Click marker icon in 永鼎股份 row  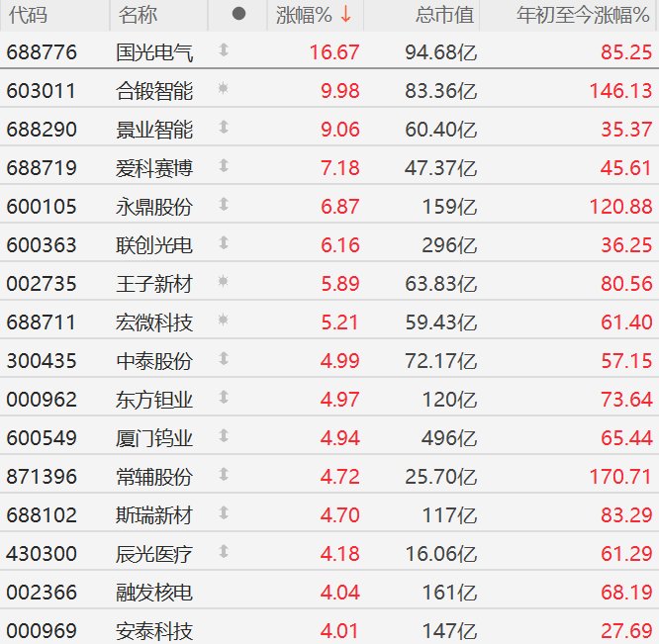pos(224,204)
